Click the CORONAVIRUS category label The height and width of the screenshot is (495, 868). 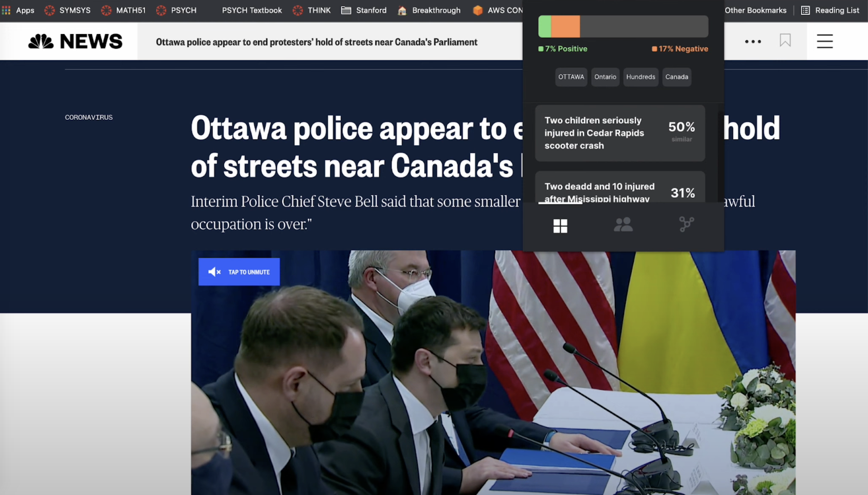tap(89, 117)
